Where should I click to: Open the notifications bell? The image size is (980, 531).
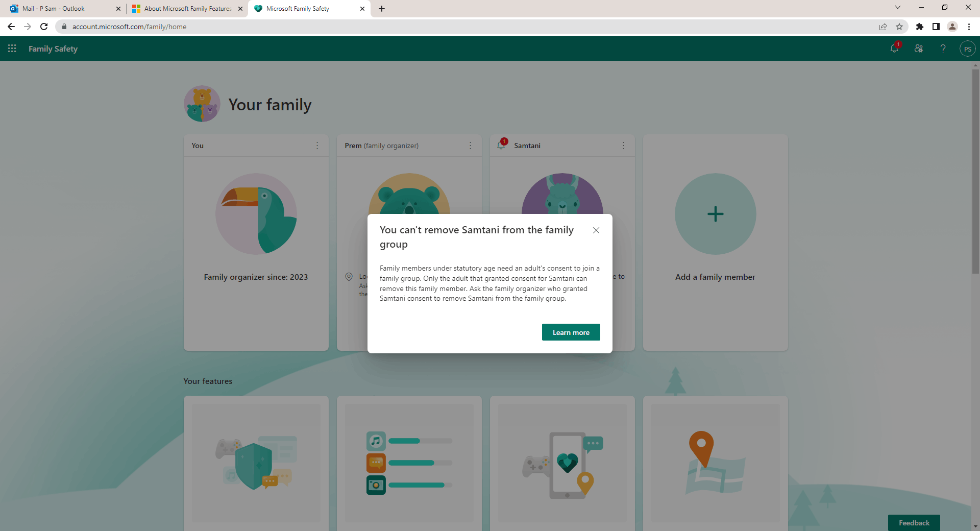pyautogui.click(x=894, y=49)
